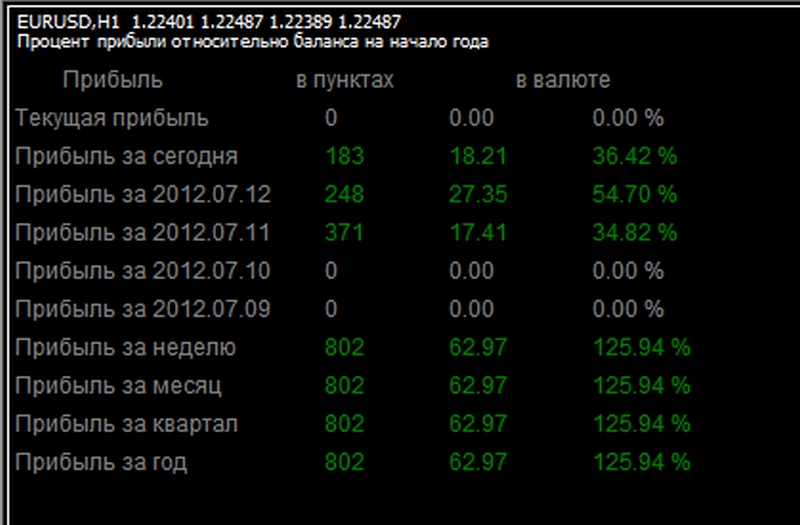Click today's currency profit 18.21
Screen dimensions: 800x525
(x=478, y=156)
